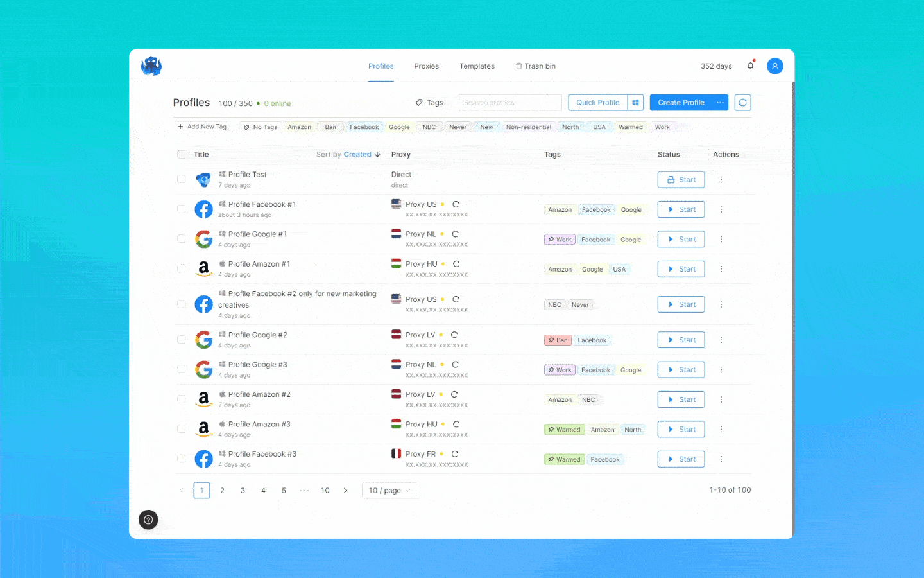Filter profiles by the Warmed tag

pyautogui.click(x=630, y=127)
